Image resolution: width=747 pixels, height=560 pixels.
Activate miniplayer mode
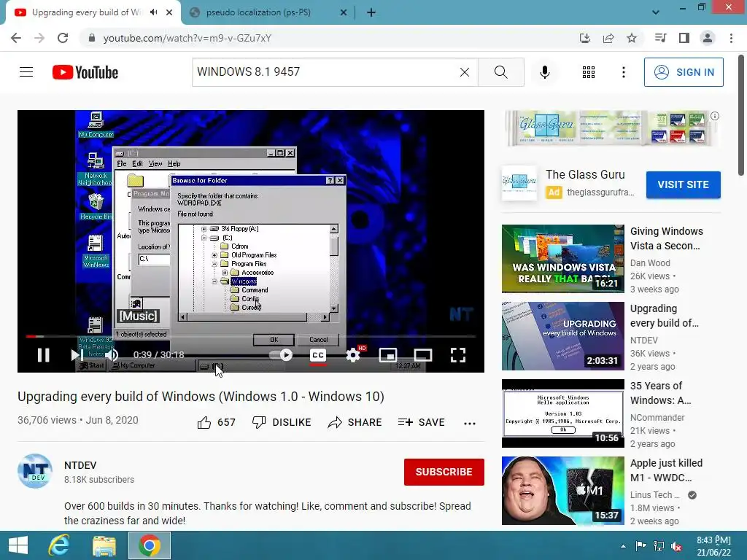(x=388, y=355)
